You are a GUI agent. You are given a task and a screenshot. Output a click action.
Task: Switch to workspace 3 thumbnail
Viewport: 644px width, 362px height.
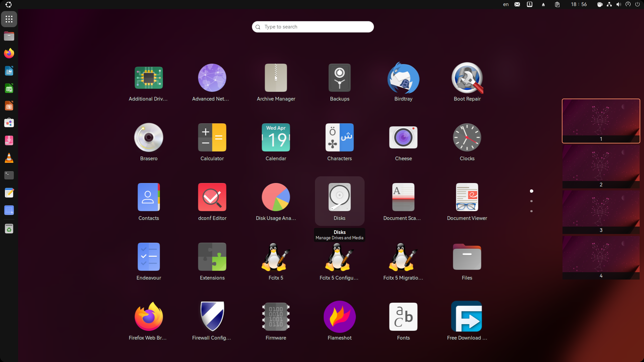(x=601, y=212)
